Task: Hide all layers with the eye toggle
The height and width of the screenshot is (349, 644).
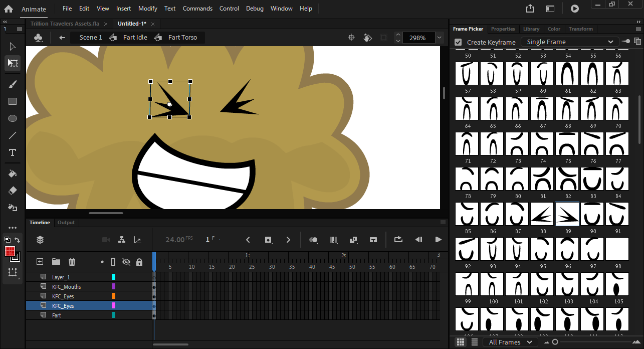Action: coord(127,261)
